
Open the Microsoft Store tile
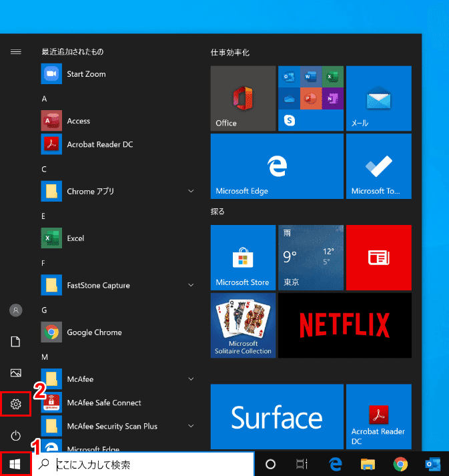tap(243, 258)
